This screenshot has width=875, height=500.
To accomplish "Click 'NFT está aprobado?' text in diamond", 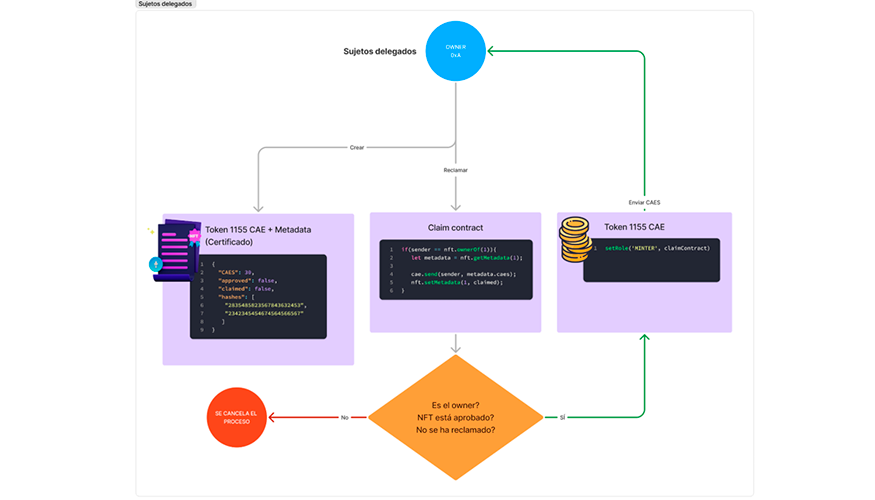I will [455, 417].
